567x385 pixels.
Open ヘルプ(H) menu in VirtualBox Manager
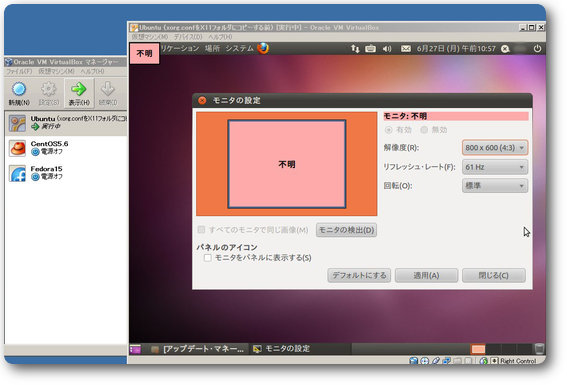[x=92, y=72]
